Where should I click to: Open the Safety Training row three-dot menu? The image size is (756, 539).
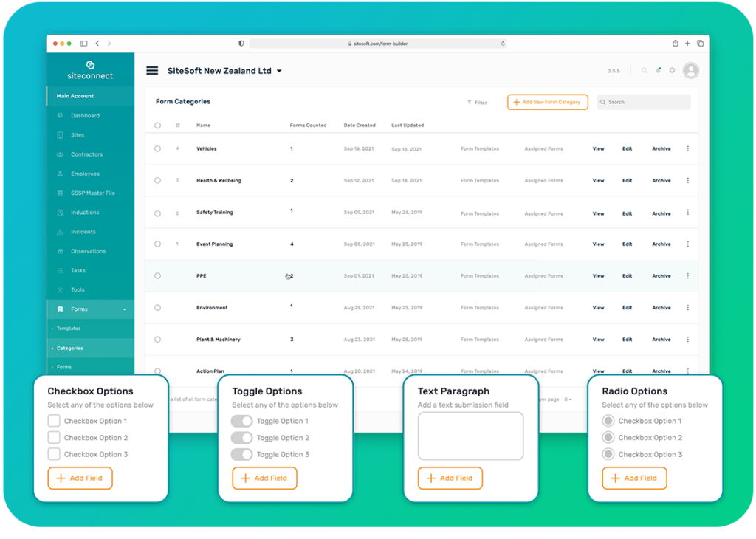(x=687, y=213)
